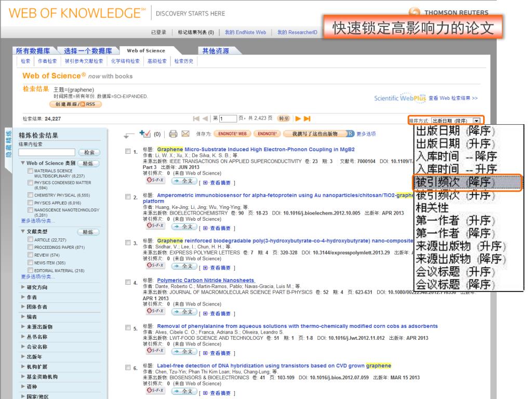Click 我撰写了这些出版物 button

[x=315, y=134]
